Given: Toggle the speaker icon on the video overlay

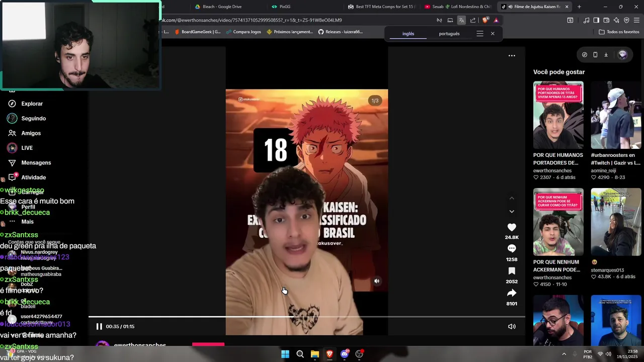Looking at the screenshot, I should (x=377, y=281).
